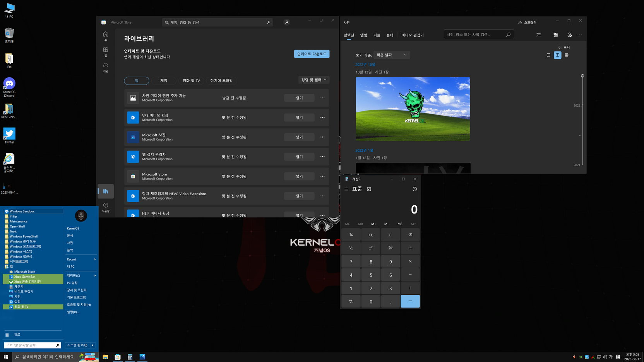Expand shutdown options arrow in Start menu
The image size is (644, 362).
(92, 345)
